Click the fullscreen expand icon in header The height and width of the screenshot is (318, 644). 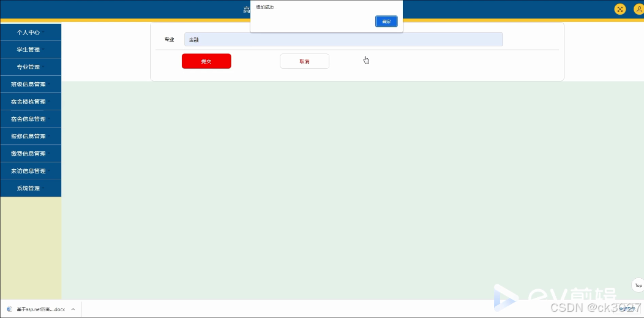click(x=620, y=9)
